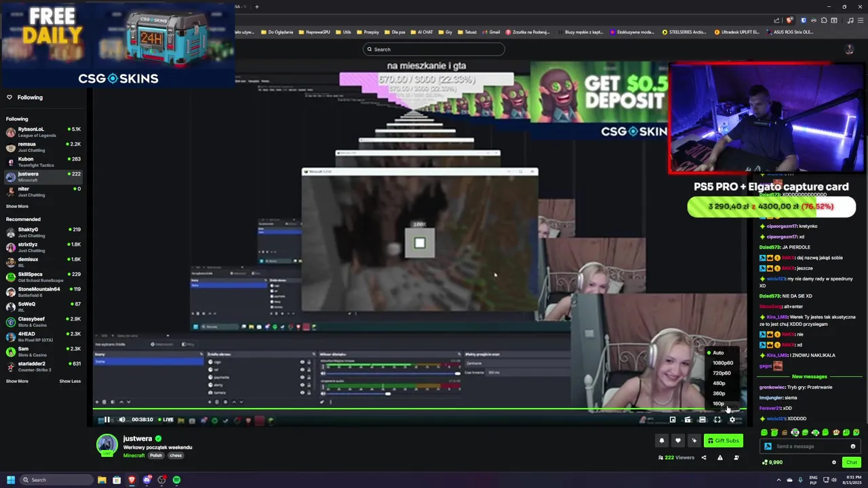Viewport: 868px width, 488px height.
Task: Open StoneMountain64 recommended channel
Action: pyautogui.click(x=43, y=291)
